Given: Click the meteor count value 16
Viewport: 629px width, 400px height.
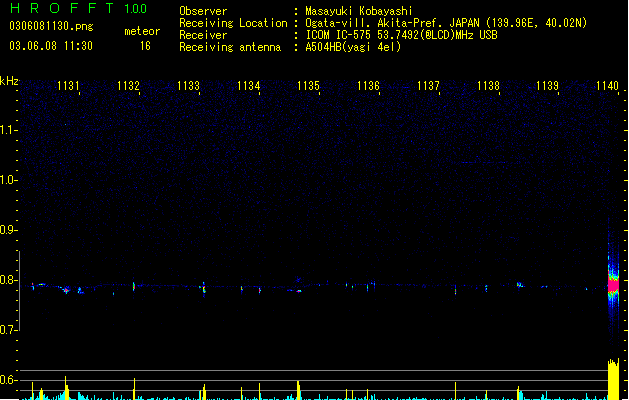Looking at the screenshot, I should [145, 46].
